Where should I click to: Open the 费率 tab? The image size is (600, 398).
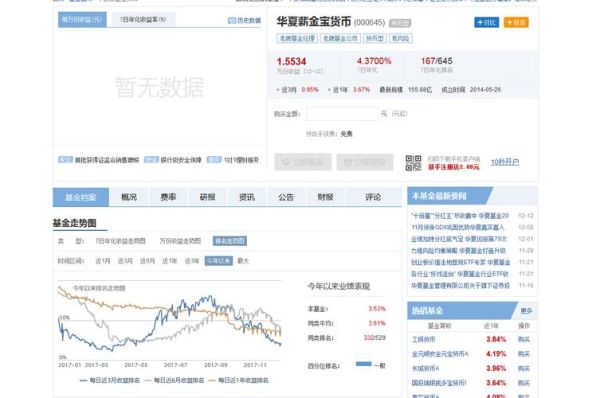[x=168, y=197]
